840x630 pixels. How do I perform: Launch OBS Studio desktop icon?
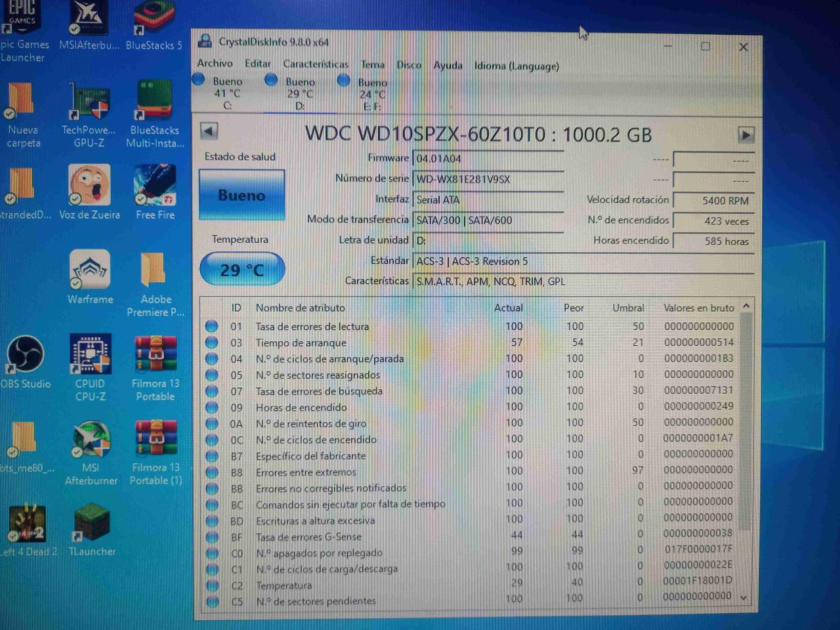click(25, 355)
